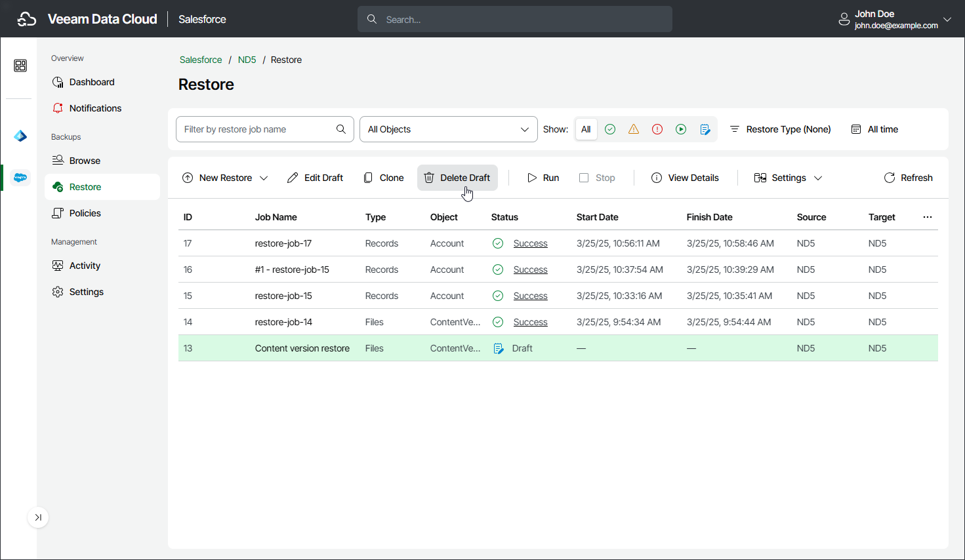Open the toolbar Settings dropdown
Image resolution: width=965 pixels, height=560 pixels.
point(788,178)
